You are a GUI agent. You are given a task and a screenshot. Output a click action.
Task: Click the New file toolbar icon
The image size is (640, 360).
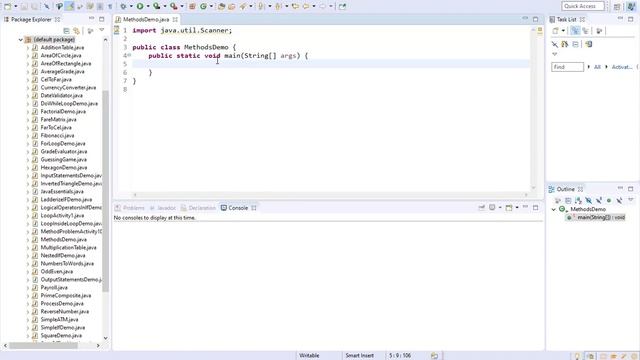(x=7, y=6)
